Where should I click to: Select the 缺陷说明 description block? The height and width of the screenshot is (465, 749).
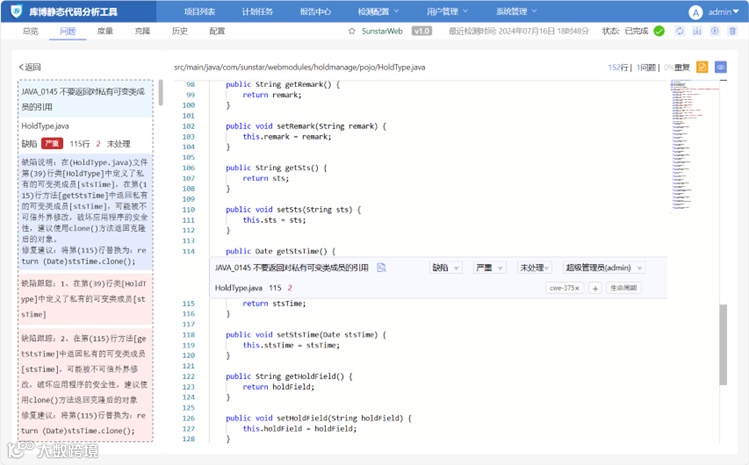[x=86, y=212]
